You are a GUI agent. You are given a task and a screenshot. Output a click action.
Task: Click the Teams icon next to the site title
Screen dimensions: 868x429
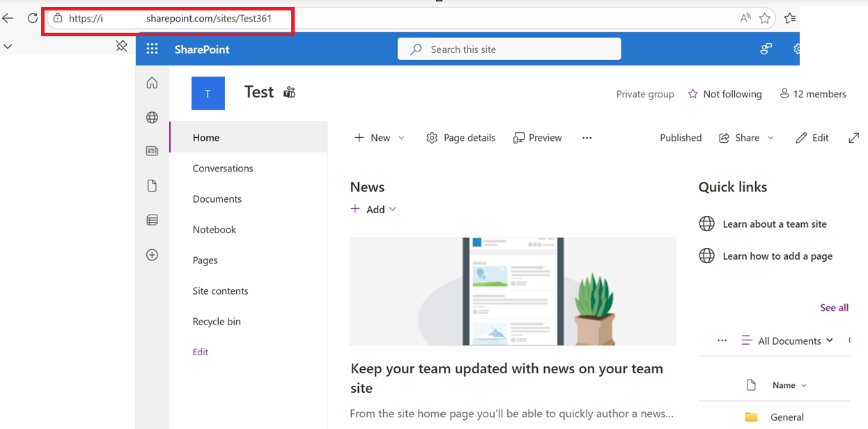click(x=289, y=93)
